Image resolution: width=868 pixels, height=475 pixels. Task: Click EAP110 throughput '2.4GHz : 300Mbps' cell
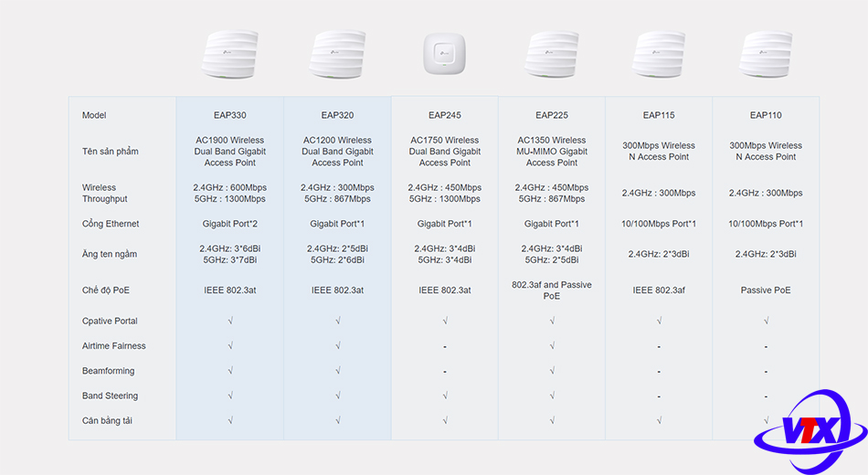(766, 194)
